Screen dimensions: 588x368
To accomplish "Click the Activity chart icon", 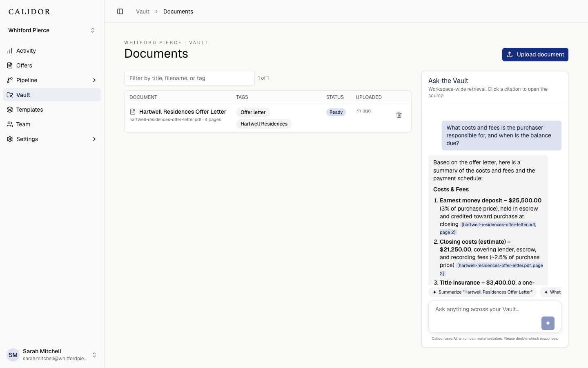I will point(10,51).
